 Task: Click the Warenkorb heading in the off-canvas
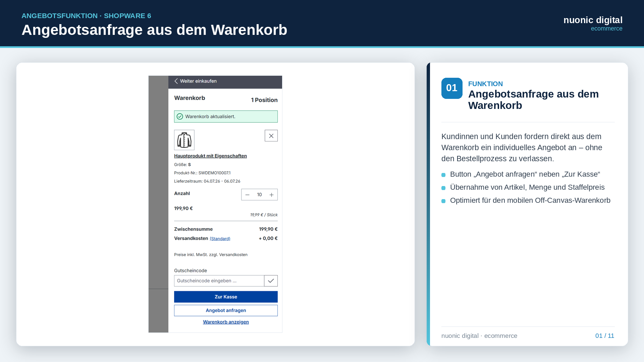(x=190, y=98)
